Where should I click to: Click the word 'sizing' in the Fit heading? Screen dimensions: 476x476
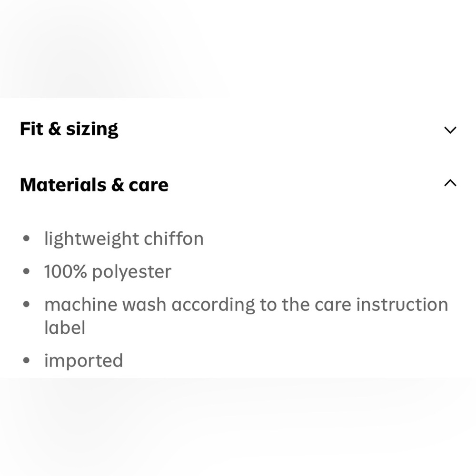[92, 129]
